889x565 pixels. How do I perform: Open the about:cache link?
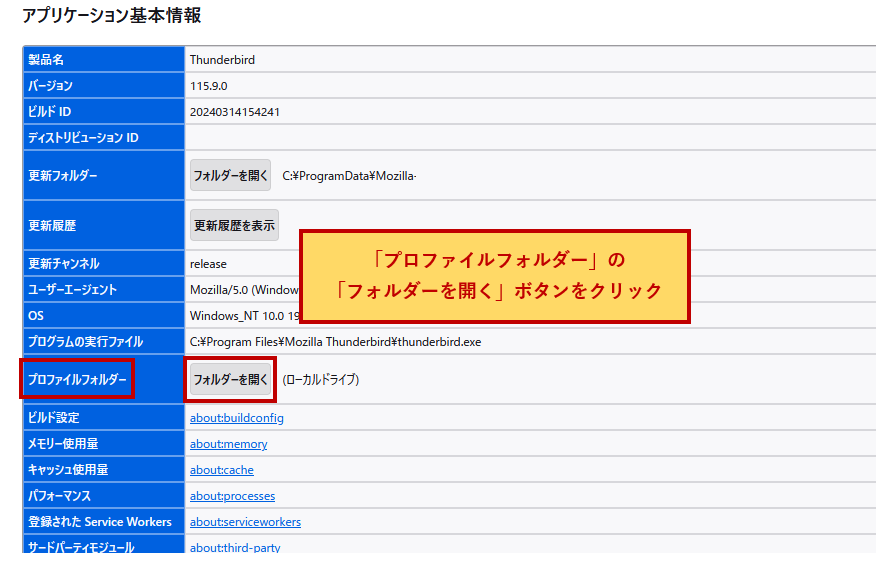pos(222,470)
